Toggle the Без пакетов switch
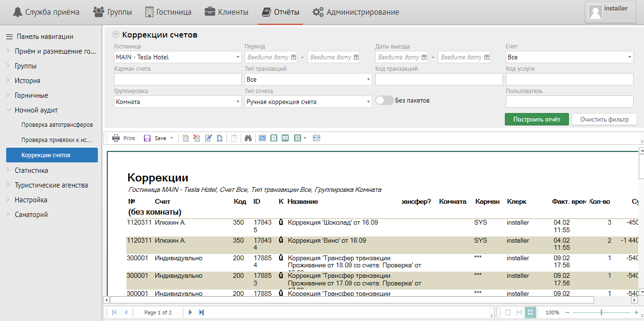The height and width of the screenshot is (321, 644). pos(385,101)
